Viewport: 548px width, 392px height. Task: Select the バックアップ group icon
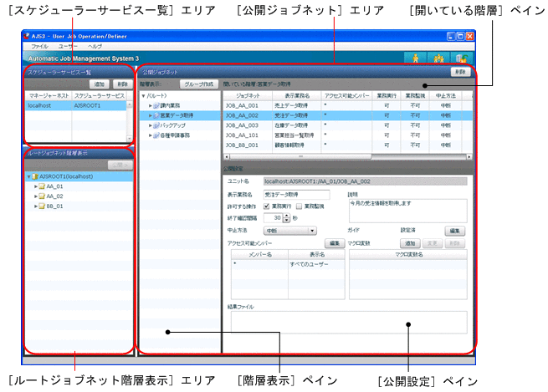[x=156, y=125]
